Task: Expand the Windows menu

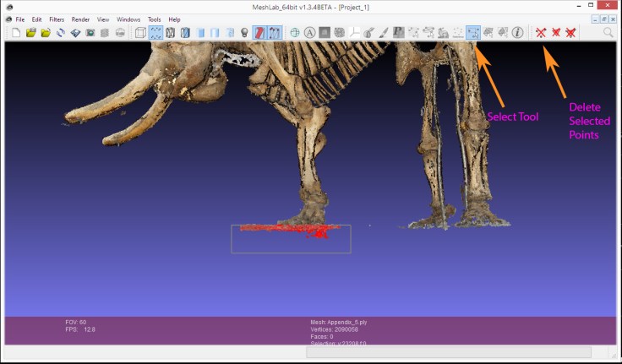Action: click(128, 19)
